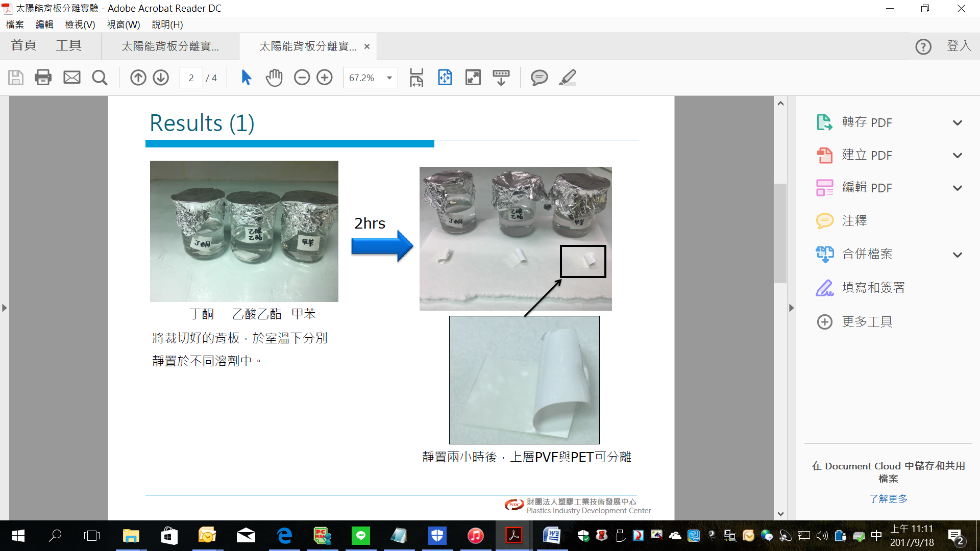The height and width of the screenshot is (551, 980).
Task: Click the Print icon in toolbar
Action: [x=43, y=78]
